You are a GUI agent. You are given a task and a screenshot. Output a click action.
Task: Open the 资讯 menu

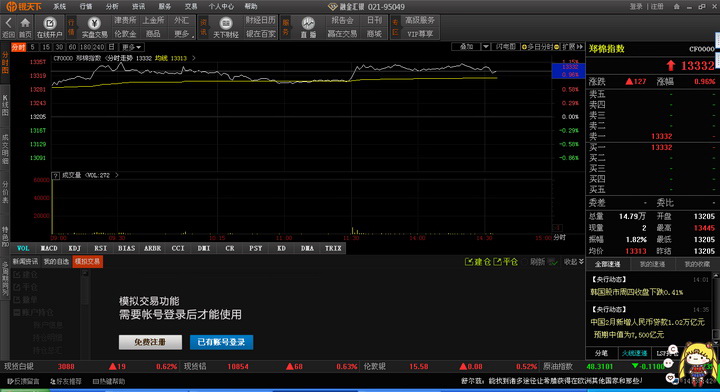[x=138, y=6]
